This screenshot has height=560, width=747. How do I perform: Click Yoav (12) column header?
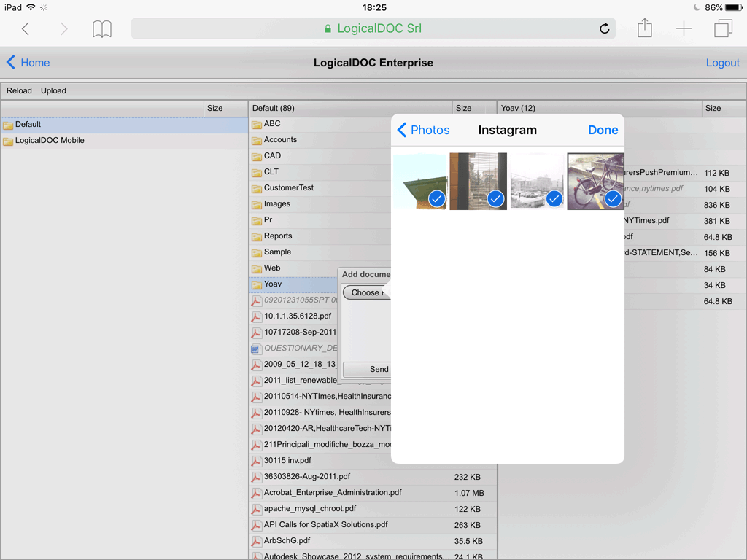tap(600, 108)
